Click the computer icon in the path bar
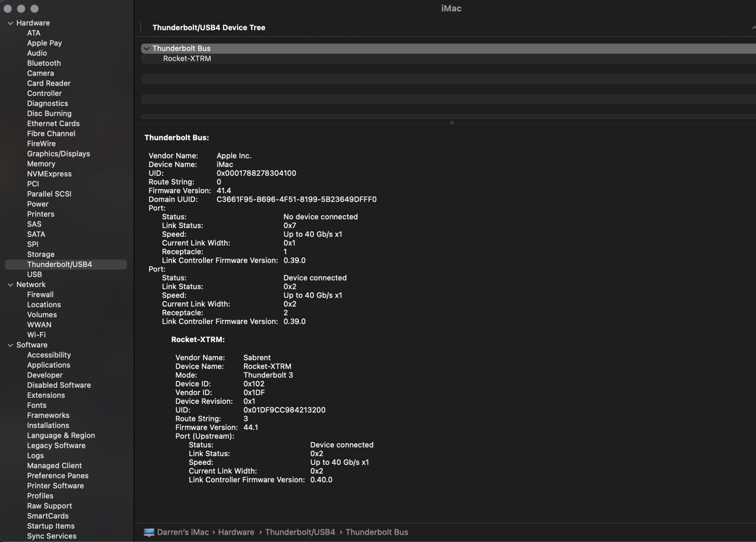The height and width of the screenshot is (542, 756). click(149, 532)
